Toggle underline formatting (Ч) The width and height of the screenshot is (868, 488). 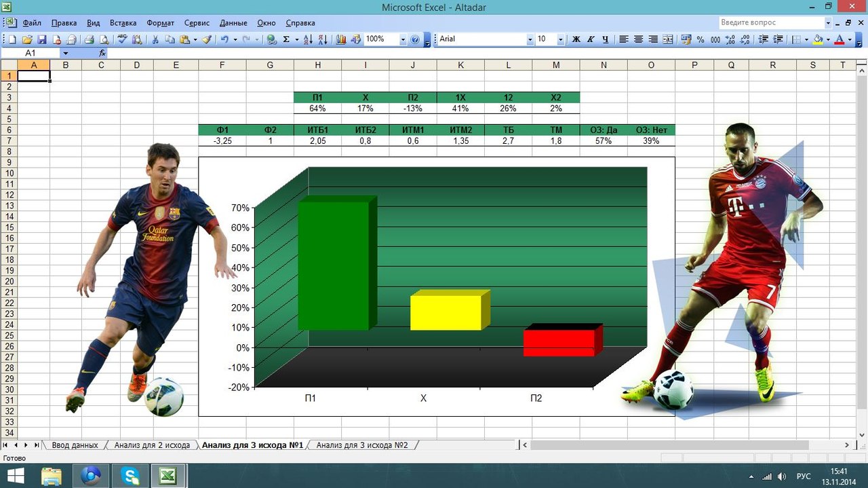point(606,39)
